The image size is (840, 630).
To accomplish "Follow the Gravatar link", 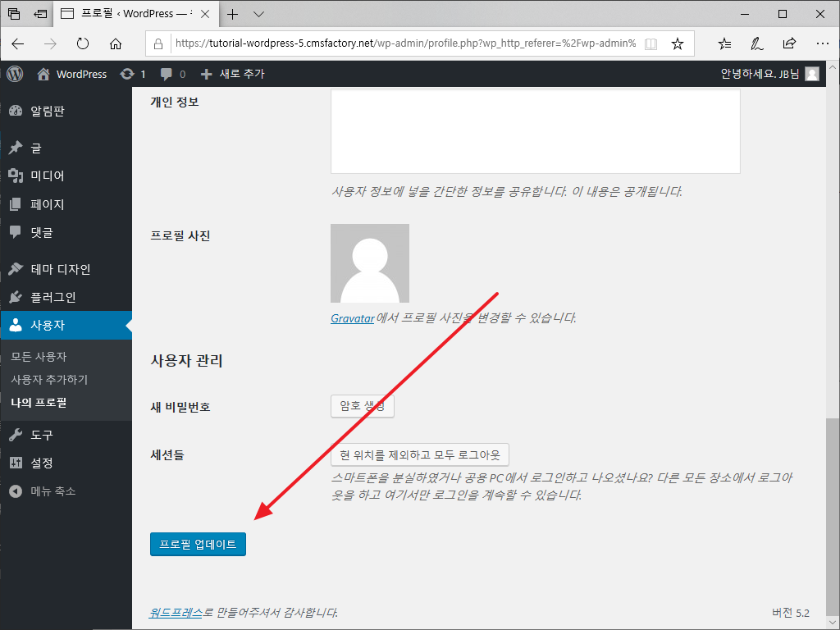I will (352, 318).
